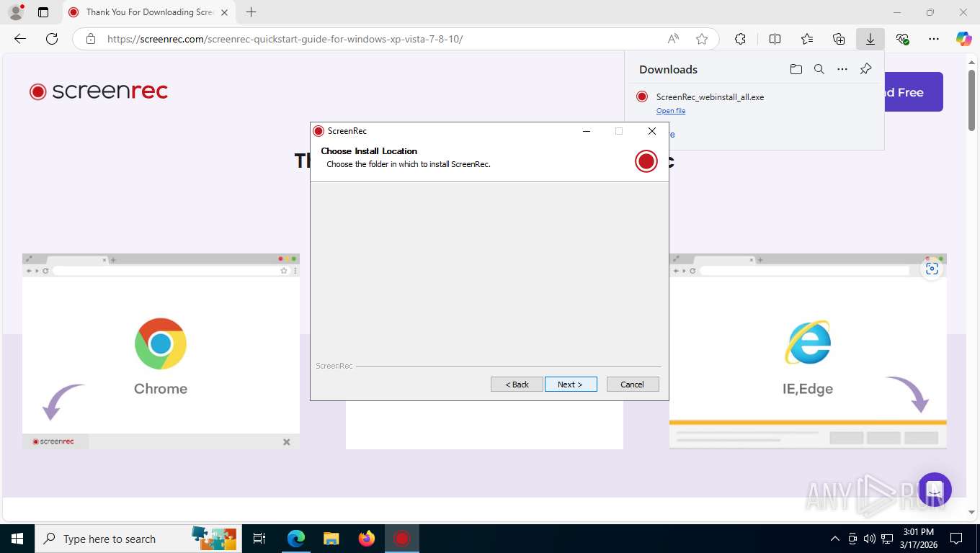Search downloads with magnifier icon
Viewport: 980px width, 553px height.
click(x=819, y=69)
